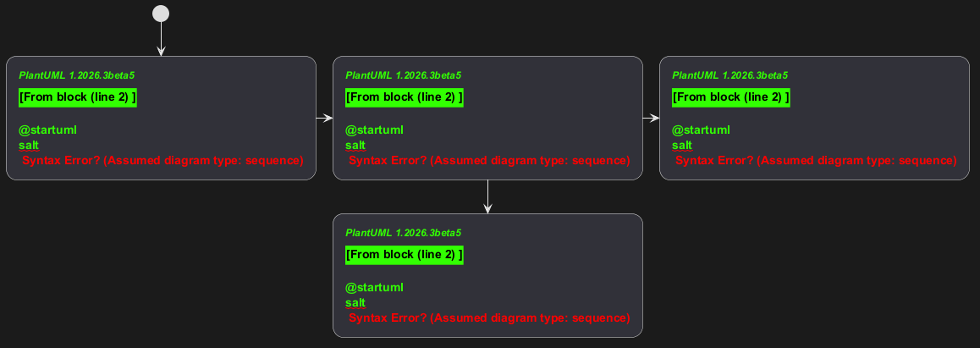Click the arrowhead below the start circle
Screen dimensions: 980x348
point(161,51)
